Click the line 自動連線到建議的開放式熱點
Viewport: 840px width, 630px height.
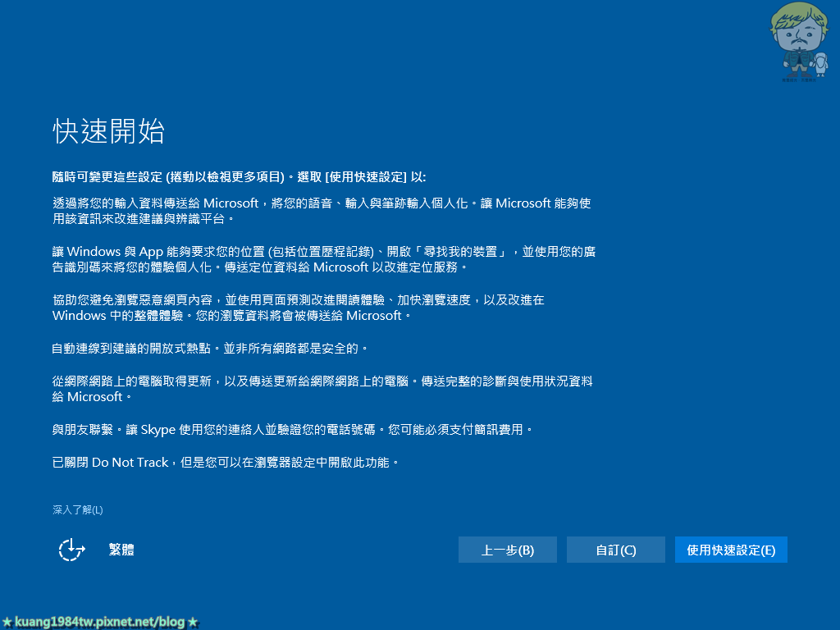[x=210, y=349]
